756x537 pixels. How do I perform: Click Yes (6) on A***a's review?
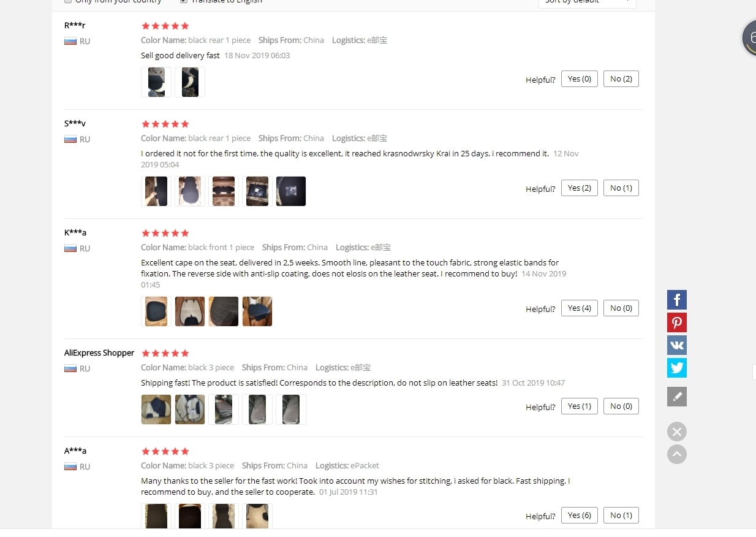(x=580, y=516)
